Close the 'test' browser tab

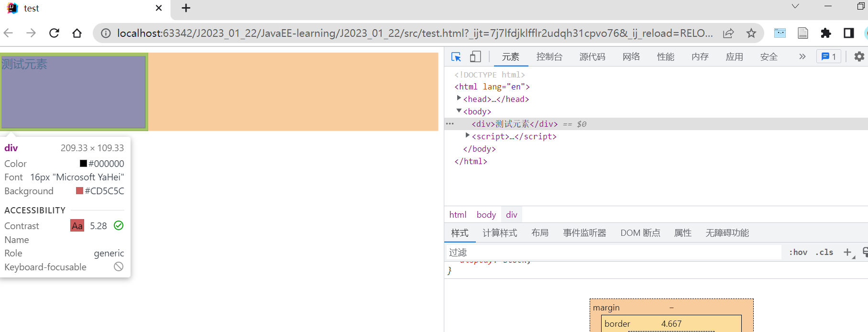(159, 8)
